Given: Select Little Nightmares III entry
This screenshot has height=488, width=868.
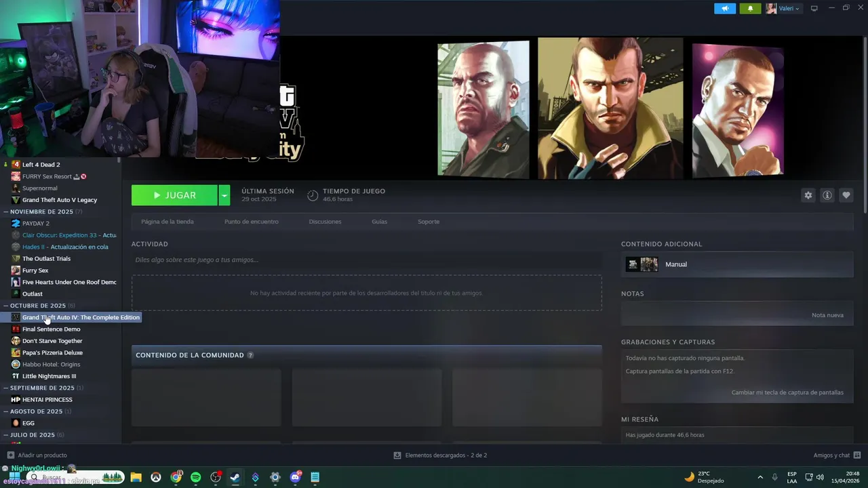Looking at the screenshot, I should (49, 376).
